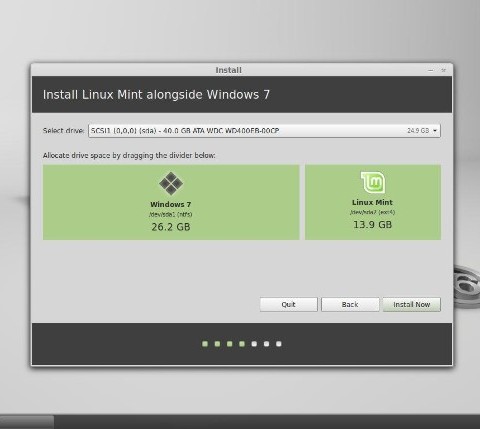
Task: Go Back to the previous step
Action: click(x=350, y=304)
